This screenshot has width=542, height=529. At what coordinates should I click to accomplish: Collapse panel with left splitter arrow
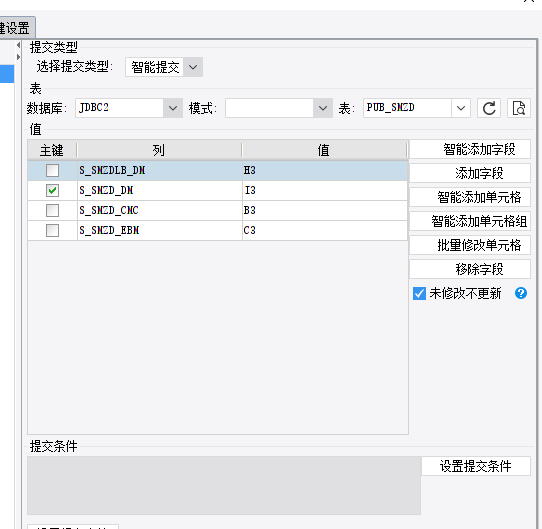click(18, 45)
